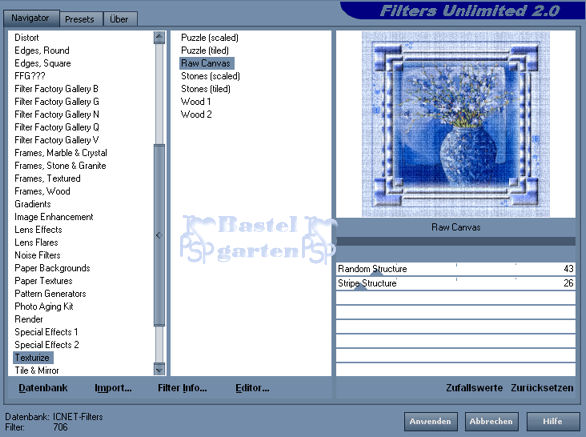Open the Über tab

pyautogui.click(x=119, y=19)
